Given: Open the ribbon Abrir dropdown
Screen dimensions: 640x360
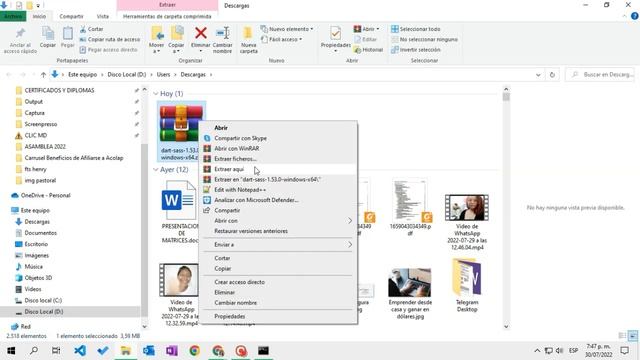Looking at the screenshot, I should point(367,29).
